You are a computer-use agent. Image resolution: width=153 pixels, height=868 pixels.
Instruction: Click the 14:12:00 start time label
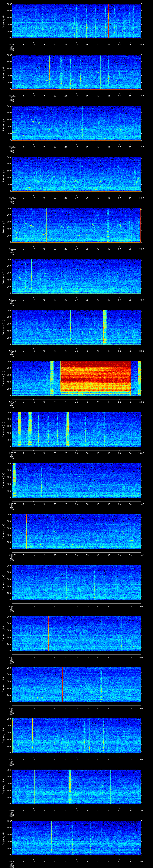12,606
